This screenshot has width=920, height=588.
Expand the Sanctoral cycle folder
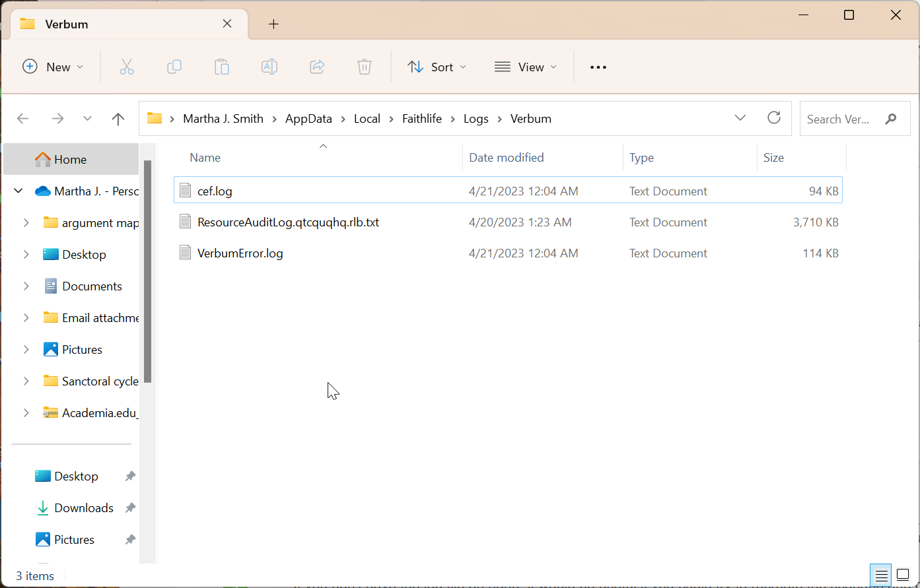(26, 381)
